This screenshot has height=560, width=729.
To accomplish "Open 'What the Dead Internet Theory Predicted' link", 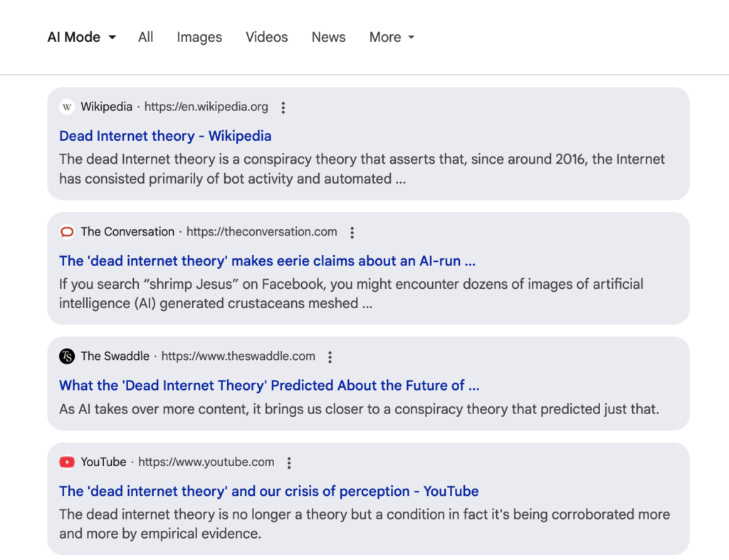I will (269, 385).
